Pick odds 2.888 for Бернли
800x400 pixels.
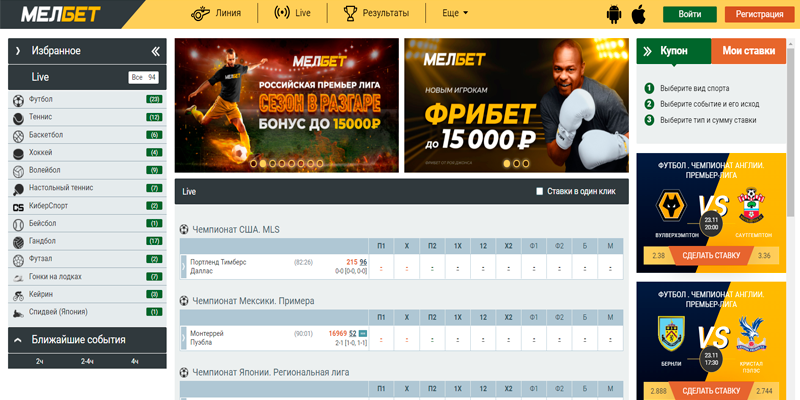[x=658, y=391]
